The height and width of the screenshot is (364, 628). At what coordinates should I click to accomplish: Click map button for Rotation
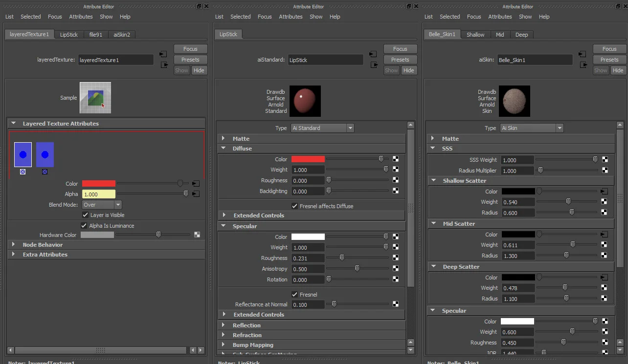(x=396, y=280)
